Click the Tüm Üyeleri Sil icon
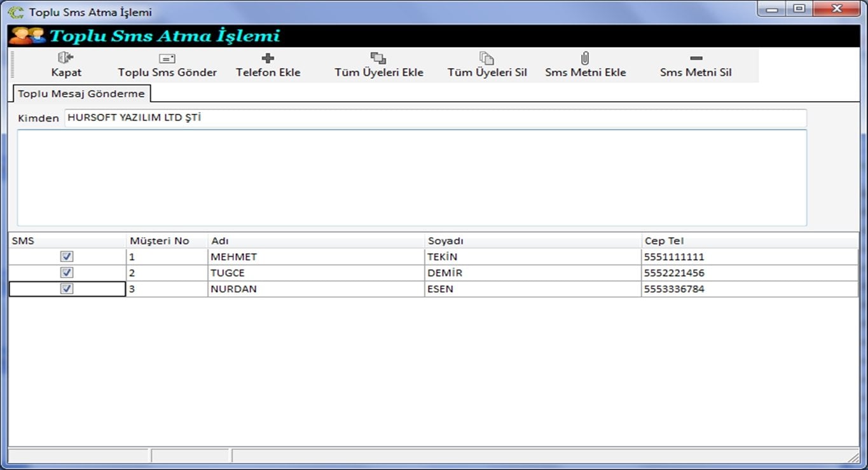The height and width of the screenshot is (470, 868). click(486, 59)
